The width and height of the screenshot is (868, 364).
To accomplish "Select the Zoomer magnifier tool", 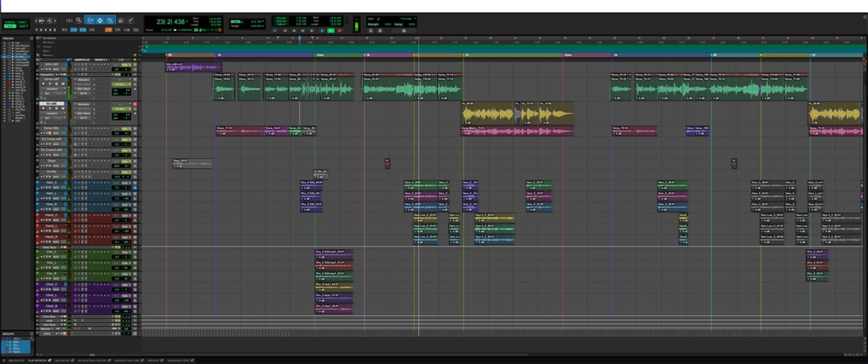I will (x=79, y=21).
